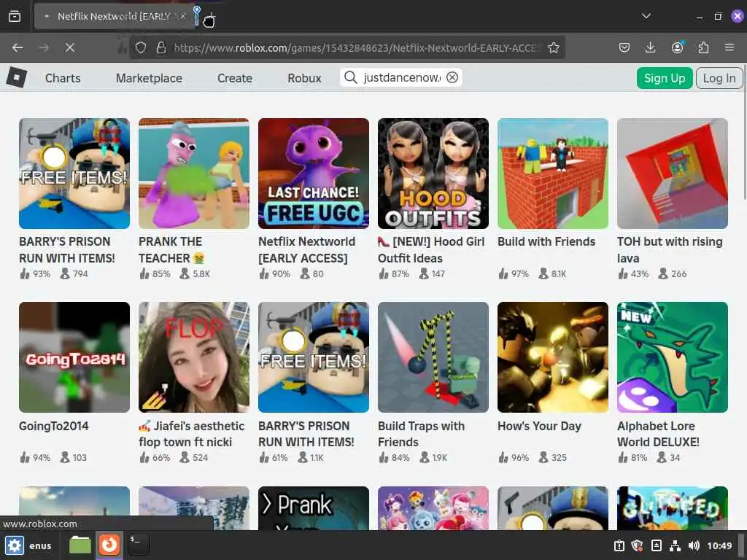Click the address bar URL

357,47
